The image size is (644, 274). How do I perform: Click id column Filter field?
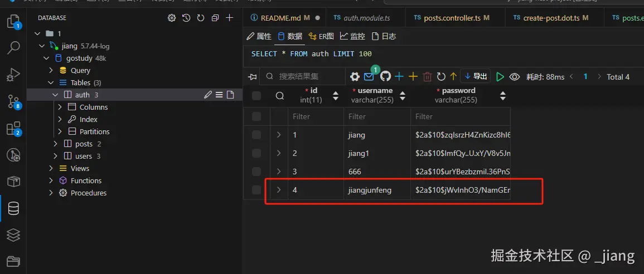point(316,116)
